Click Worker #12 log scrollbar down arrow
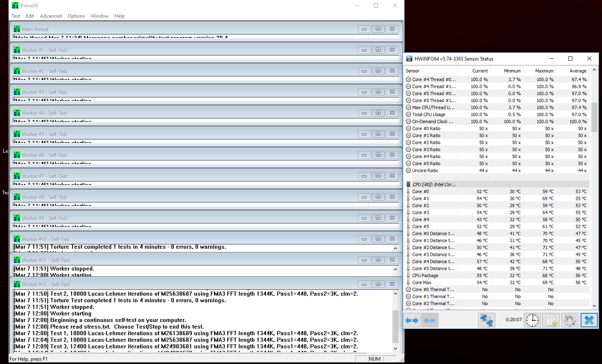 tap(396, 348)
